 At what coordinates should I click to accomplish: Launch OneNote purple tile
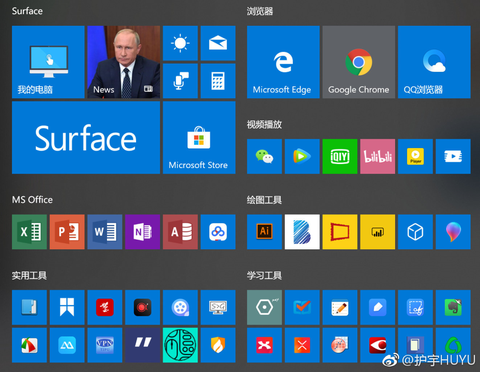click(x=143, y=232)
